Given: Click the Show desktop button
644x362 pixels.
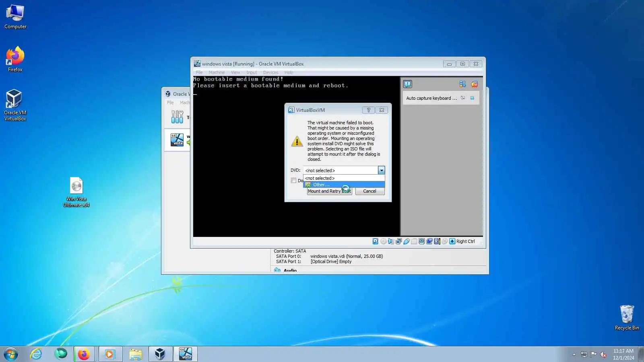Looking at the screenshot, I should [641, 354].
